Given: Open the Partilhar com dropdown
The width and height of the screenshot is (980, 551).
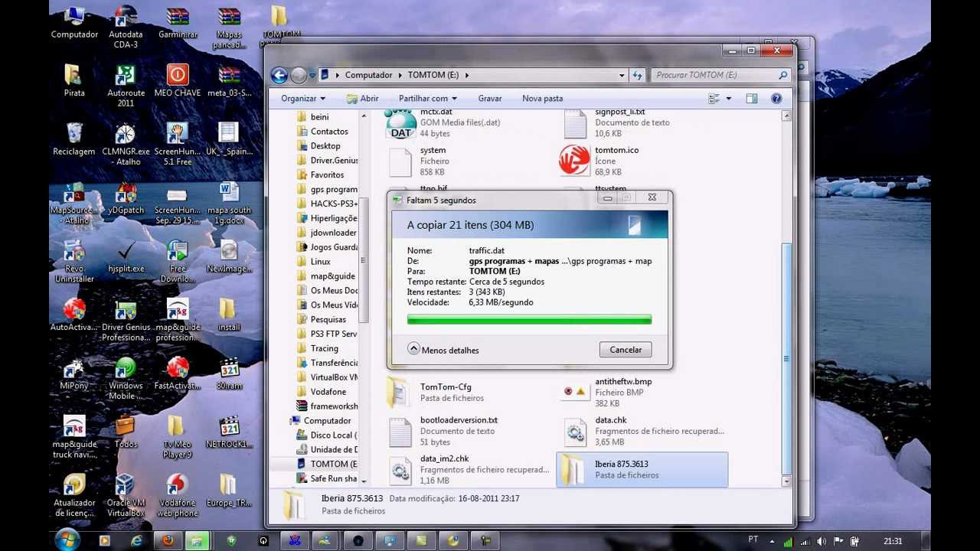Looking at the screenshot, I should [427, 99].
